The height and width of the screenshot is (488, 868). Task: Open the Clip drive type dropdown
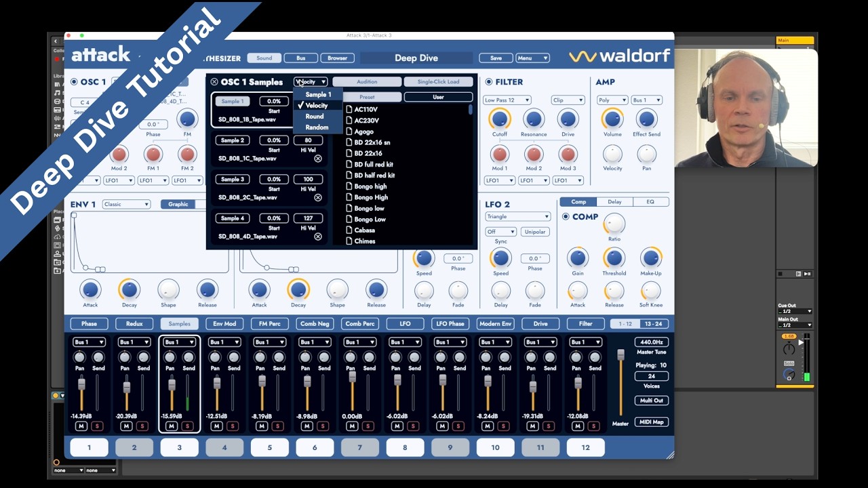click(x=568, y=100)
